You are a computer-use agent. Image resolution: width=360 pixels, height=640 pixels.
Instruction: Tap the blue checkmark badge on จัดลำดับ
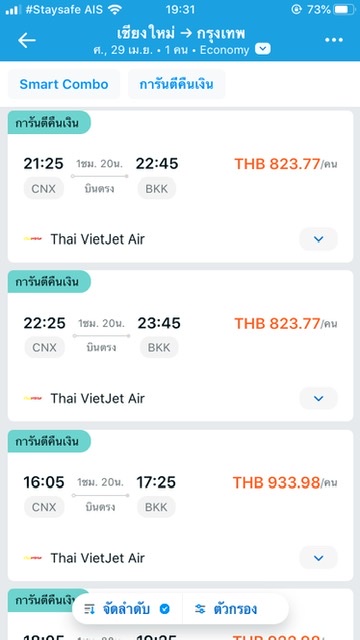[x=164, y=609]
